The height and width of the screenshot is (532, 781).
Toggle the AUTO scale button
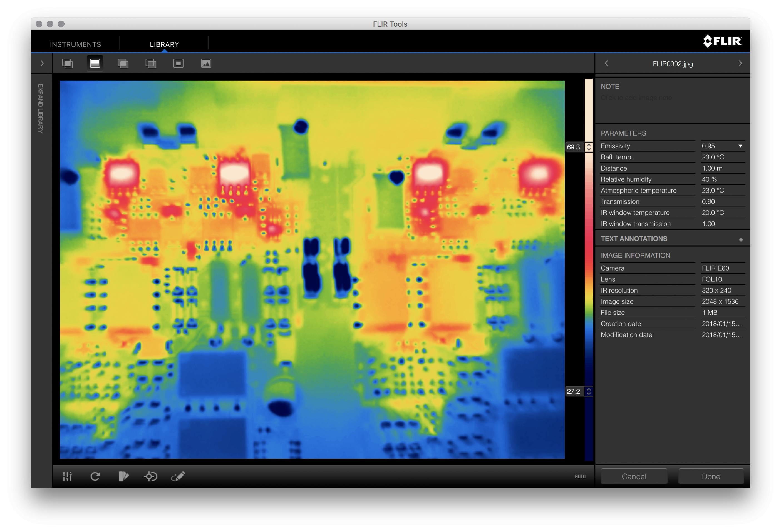point(580,476)
